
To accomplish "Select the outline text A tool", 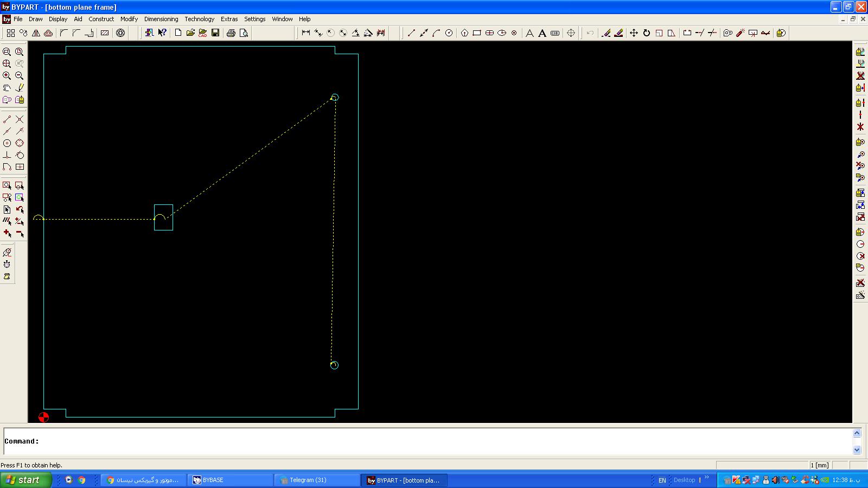I will pos(529,33).
